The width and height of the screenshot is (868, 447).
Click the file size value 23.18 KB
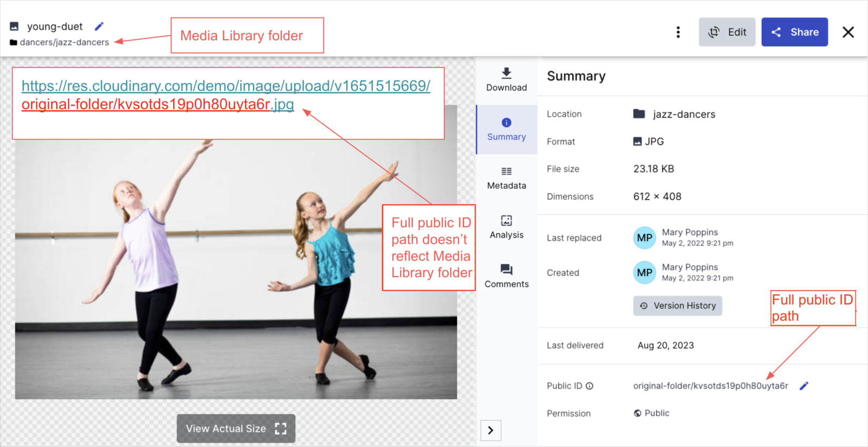click(x=653, y=169)
